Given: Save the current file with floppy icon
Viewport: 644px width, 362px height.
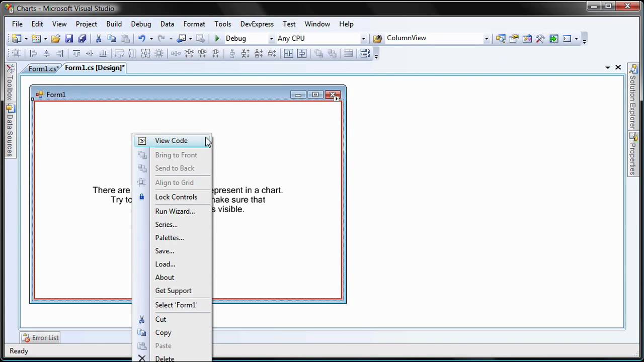Looking at the screenshot, I should point(69,38).
